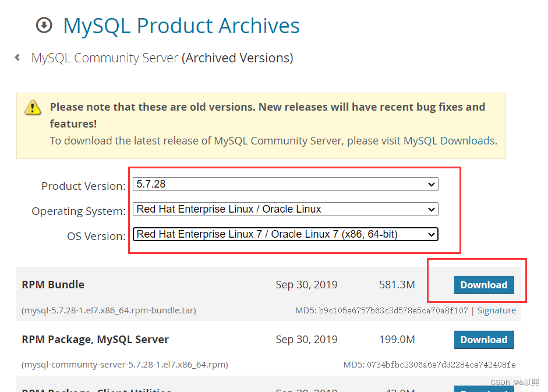Click the mysql-5.7.28-1.el7.x86_64.rpm-bundle.tar filename
This screenshot has width=548, height=392.
109,310
